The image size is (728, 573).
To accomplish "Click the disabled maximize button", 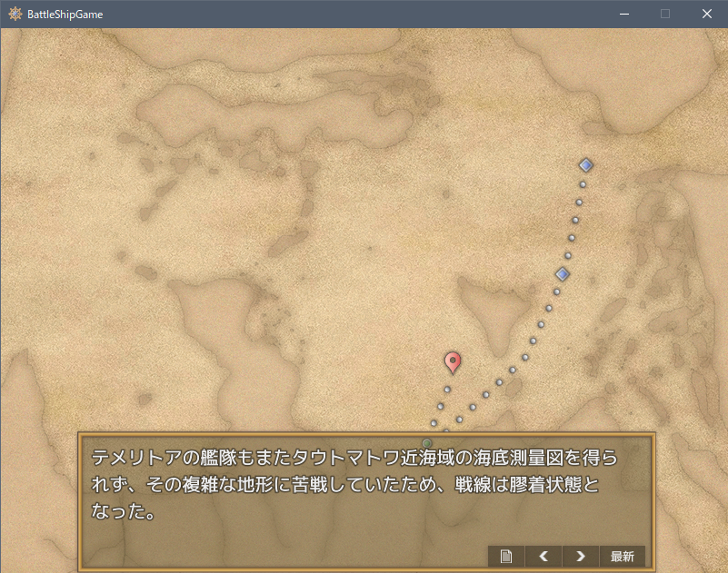I will pyautogui.click(x=665, y=14).
